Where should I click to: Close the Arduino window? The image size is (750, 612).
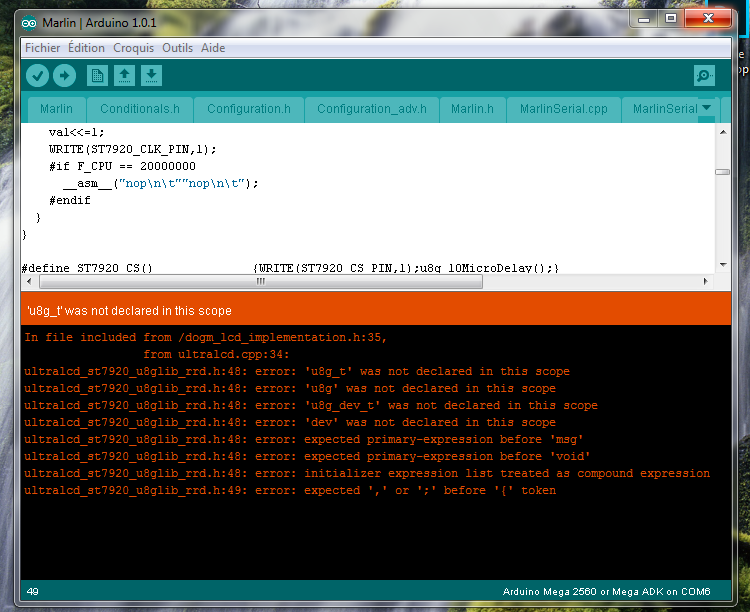708,19
